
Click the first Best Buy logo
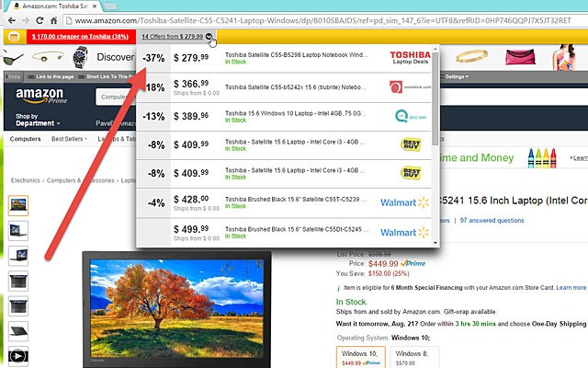(411, 144)
